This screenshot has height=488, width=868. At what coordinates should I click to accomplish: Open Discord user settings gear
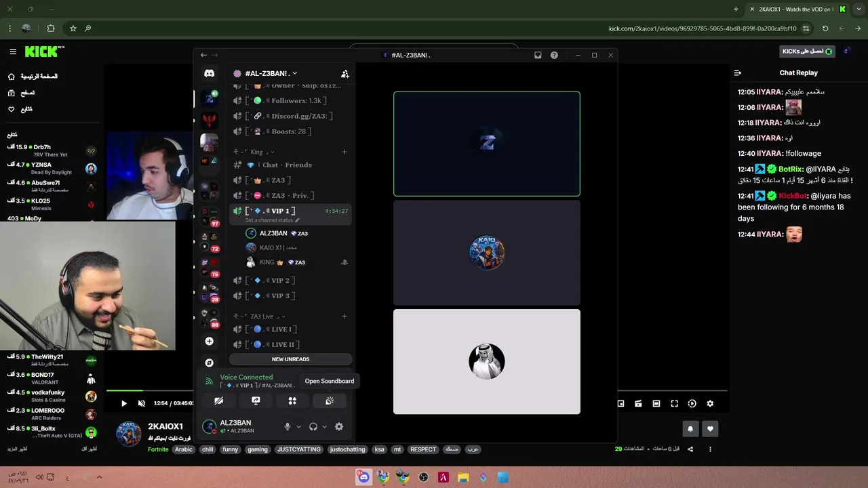pyautogui.click(x=339, y=426)
